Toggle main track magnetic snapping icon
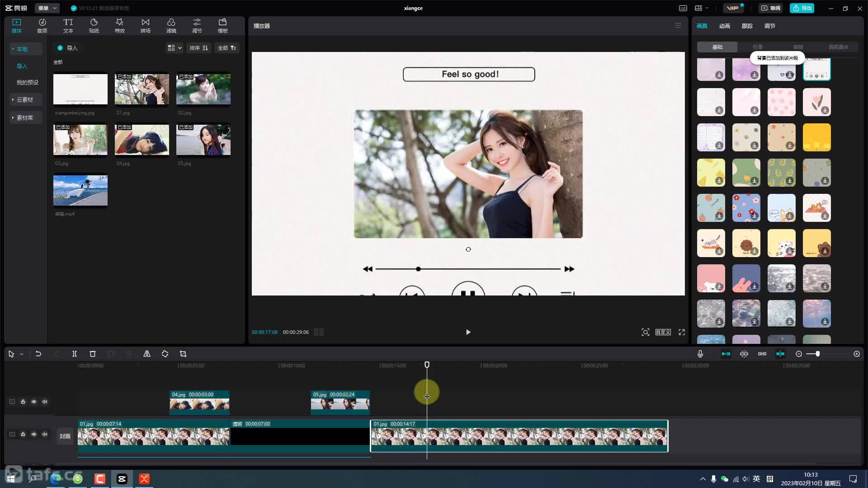This screenshot has height=488, width=868. (726, 354)
